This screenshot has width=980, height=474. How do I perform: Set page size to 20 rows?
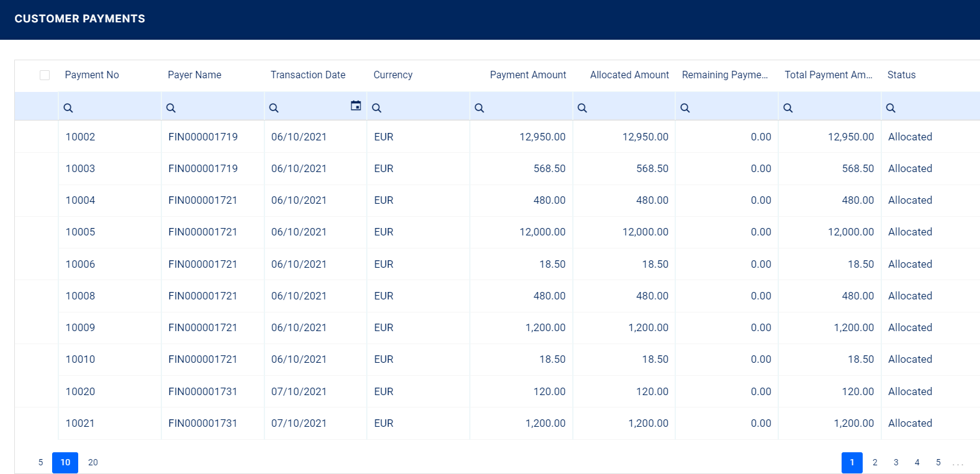[x=93, y=462]
